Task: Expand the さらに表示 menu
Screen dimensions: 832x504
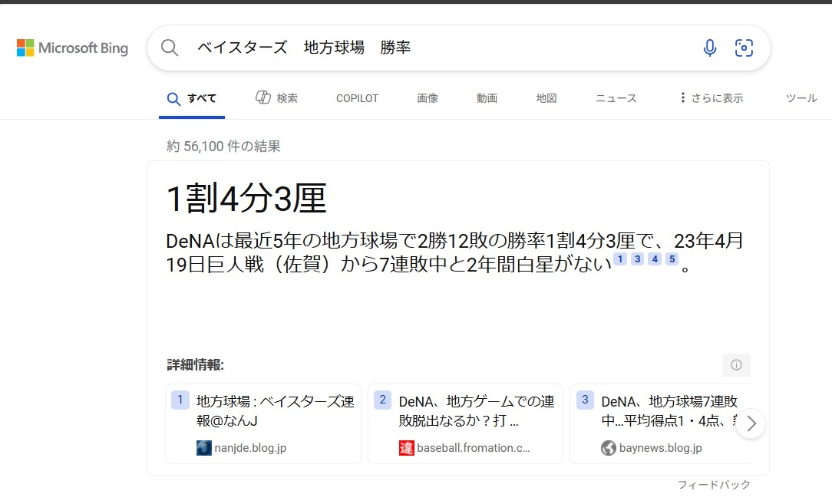Action: click(711, 98)
